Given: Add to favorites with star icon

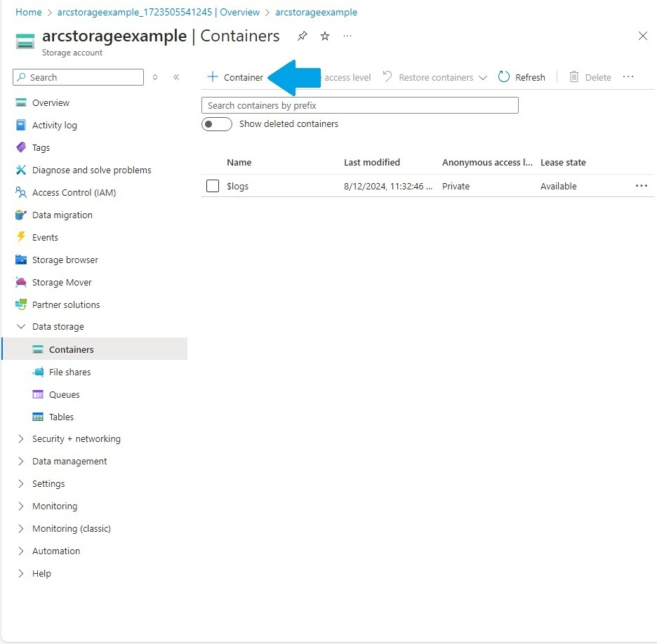Looking at the screenshot, I should pos(325,36).
